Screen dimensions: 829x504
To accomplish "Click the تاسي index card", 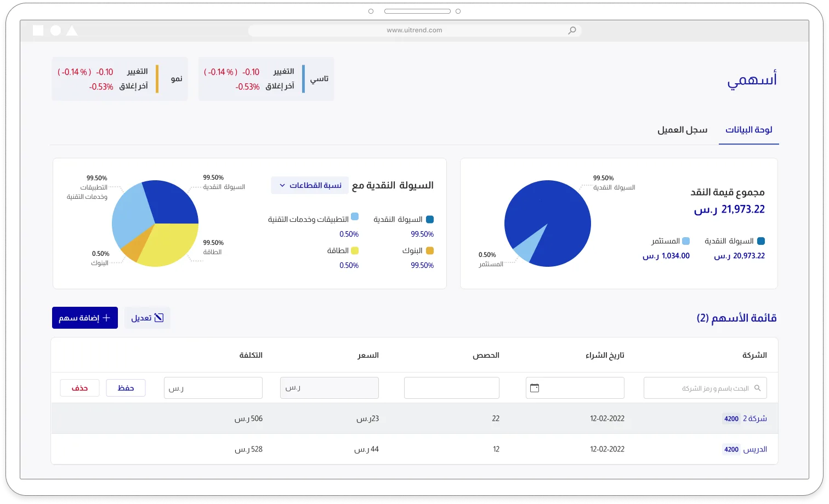I will pos(266,79).
